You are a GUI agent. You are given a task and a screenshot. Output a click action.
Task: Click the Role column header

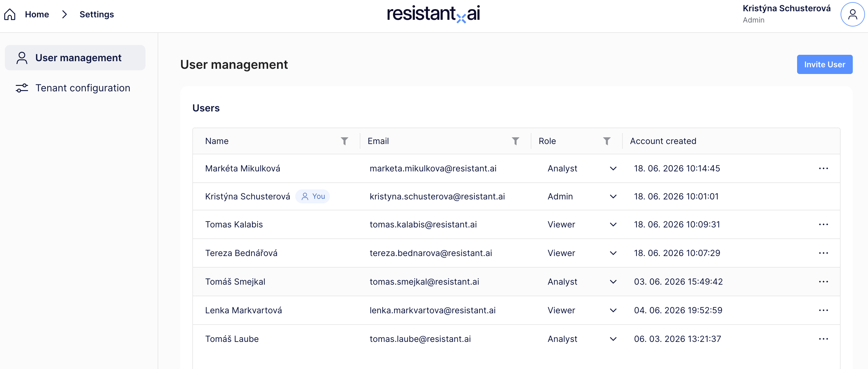(547, 141)
